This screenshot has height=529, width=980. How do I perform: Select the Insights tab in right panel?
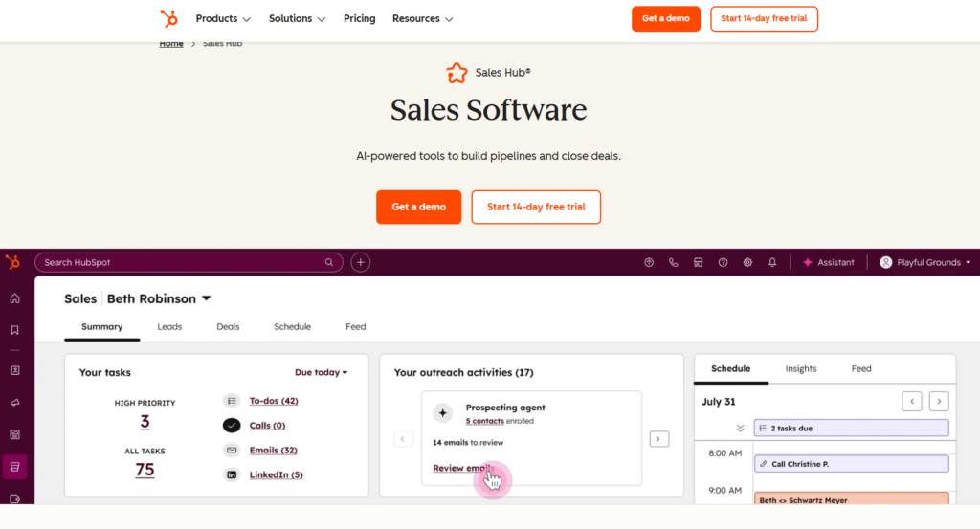pyautogui.click(x=801, y=368)
